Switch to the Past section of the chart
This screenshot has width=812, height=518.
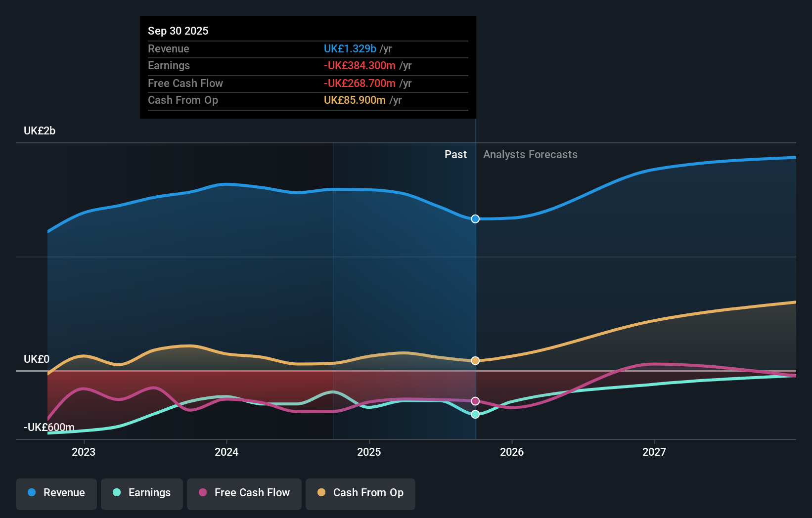455,154
